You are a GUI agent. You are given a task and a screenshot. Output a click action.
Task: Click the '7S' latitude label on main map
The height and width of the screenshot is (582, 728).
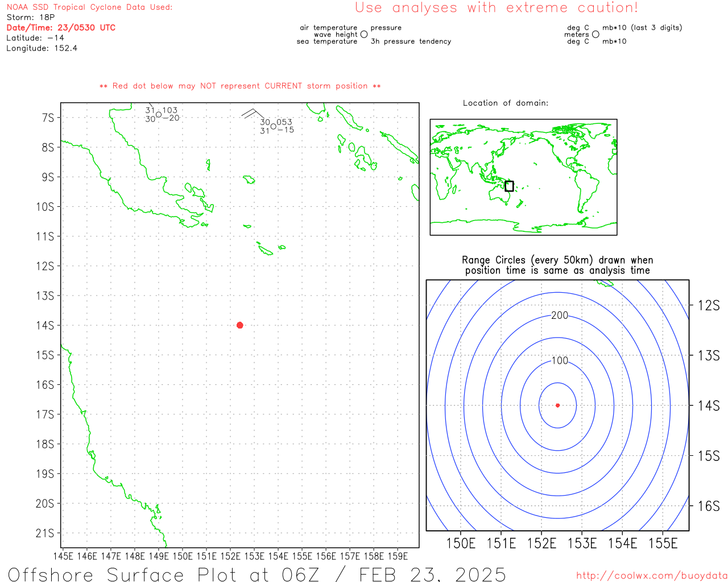(48, 118)
